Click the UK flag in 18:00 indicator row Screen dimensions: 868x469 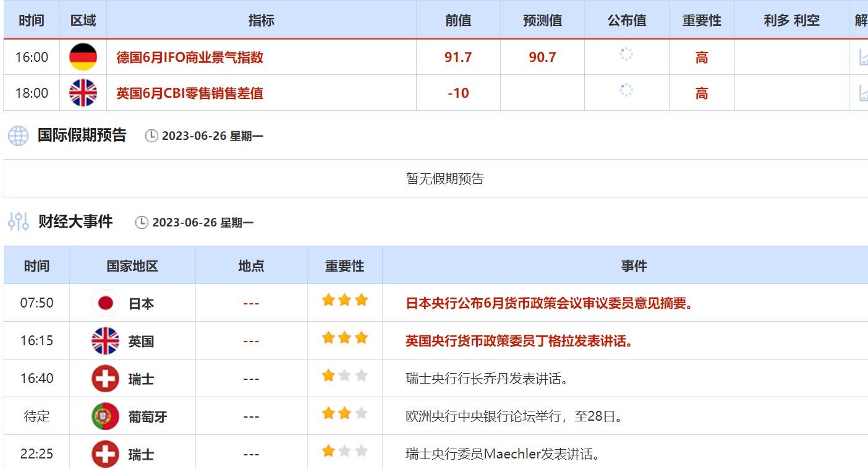[83, 93]
